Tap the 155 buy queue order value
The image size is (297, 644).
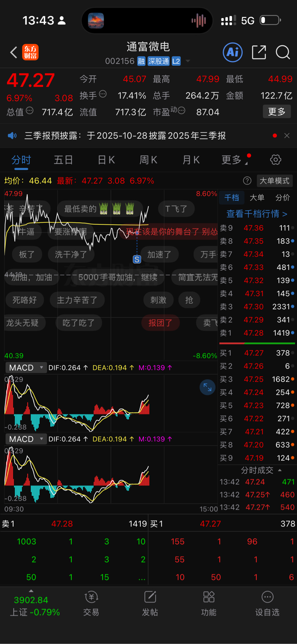(x=178, y=542)
